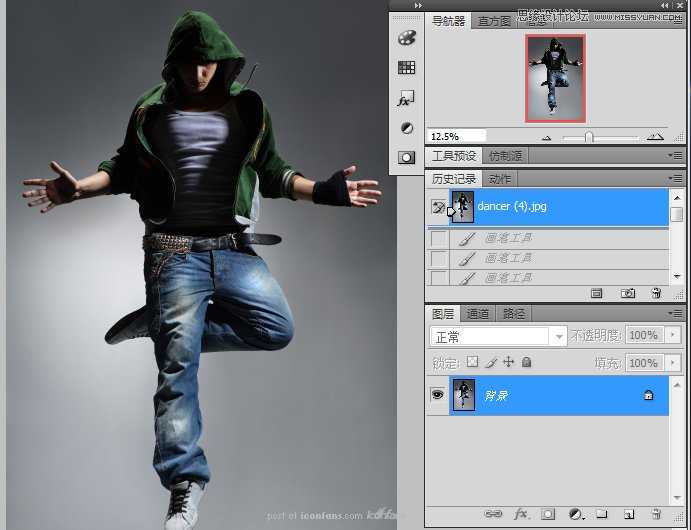This screenshot has width=691, height=530.
Task: Click the 12.5% zoom input field
Action: [x=456, y=135]
